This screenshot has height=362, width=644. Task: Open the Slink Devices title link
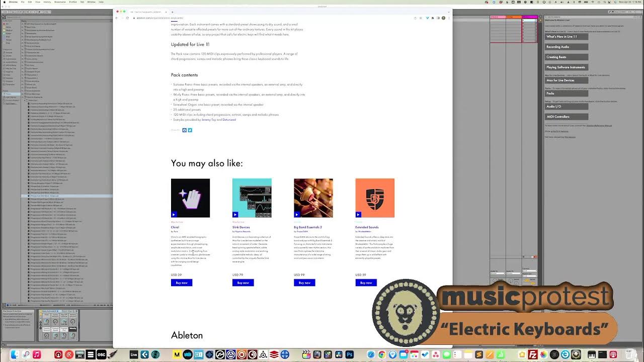[x=241, y=227]
